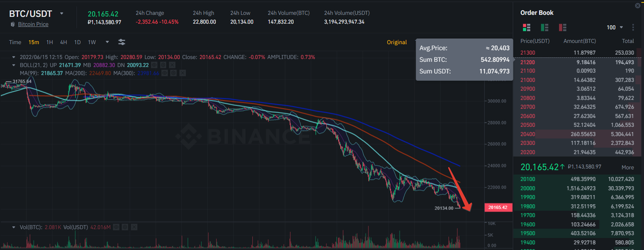Screen dimensions: 644x250
Task: Click the Total column header
Action: coord(628,41)
